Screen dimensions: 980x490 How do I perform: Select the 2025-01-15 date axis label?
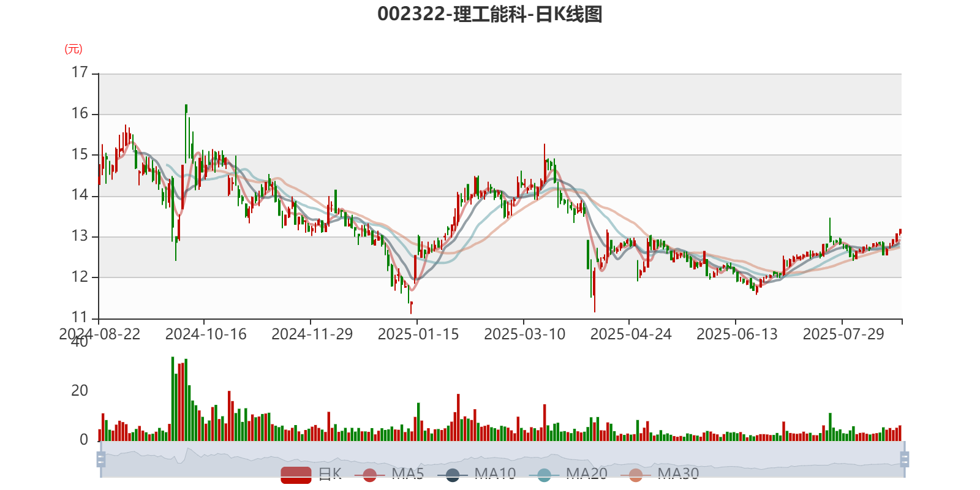[x=418, y=334]
